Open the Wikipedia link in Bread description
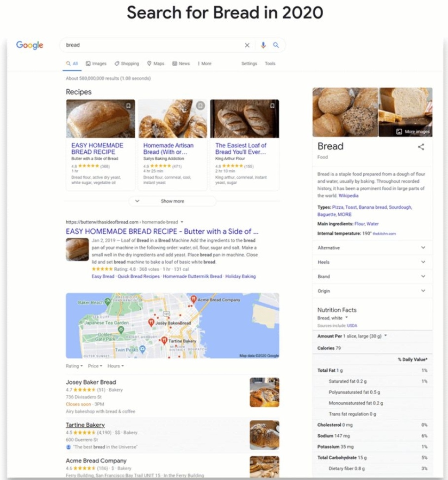448x480 pixels. [x=348, y=196]
